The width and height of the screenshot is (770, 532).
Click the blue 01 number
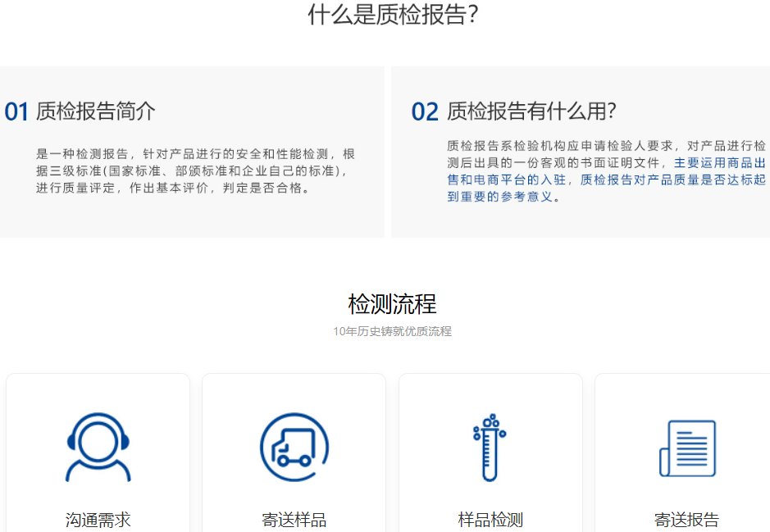(x=16, y=112)
